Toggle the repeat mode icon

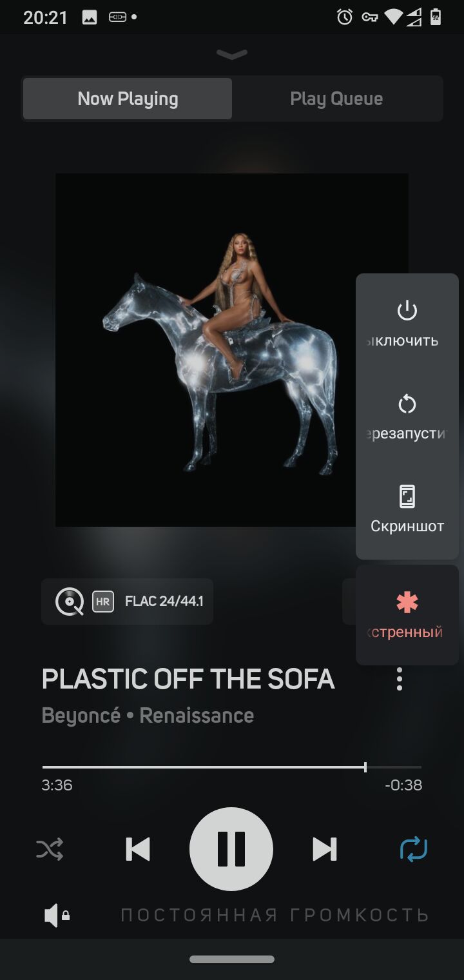point(414,849)
